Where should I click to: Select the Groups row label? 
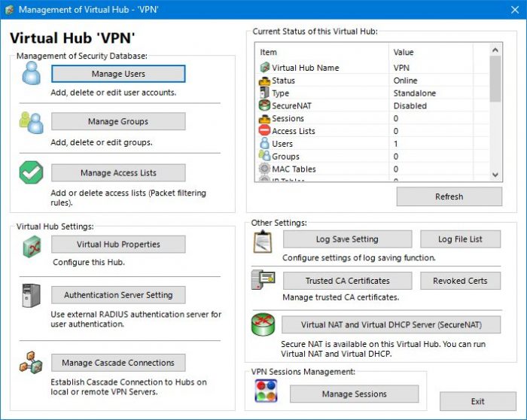(x=285, y=157)
